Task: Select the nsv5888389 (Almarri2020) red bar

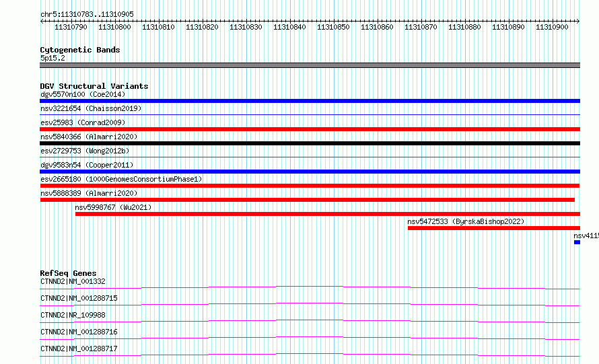Action: [x=308, y=200]
